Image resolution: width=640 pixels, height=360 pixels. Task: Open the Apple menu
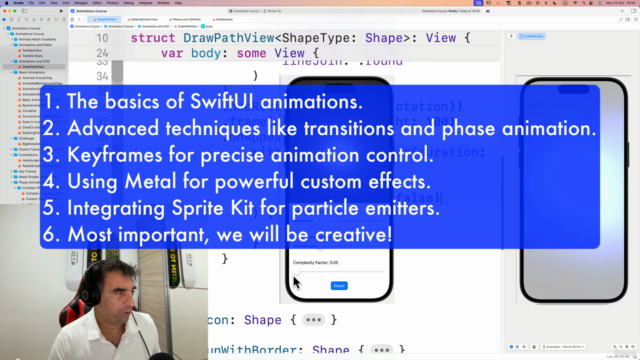pos(6,3)
